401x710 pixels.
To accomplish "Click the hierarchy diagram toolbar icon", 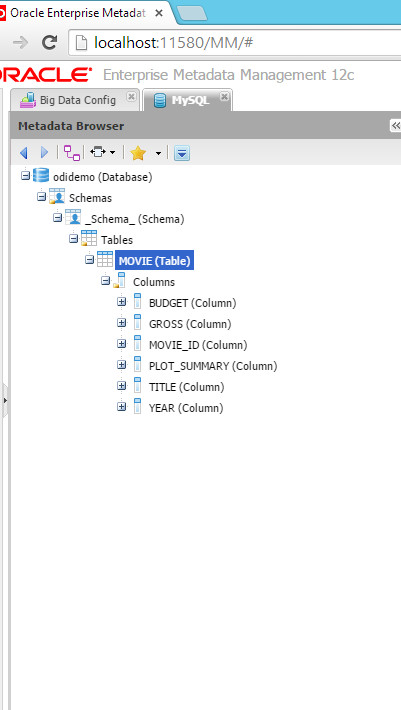I will click(72, 153).
